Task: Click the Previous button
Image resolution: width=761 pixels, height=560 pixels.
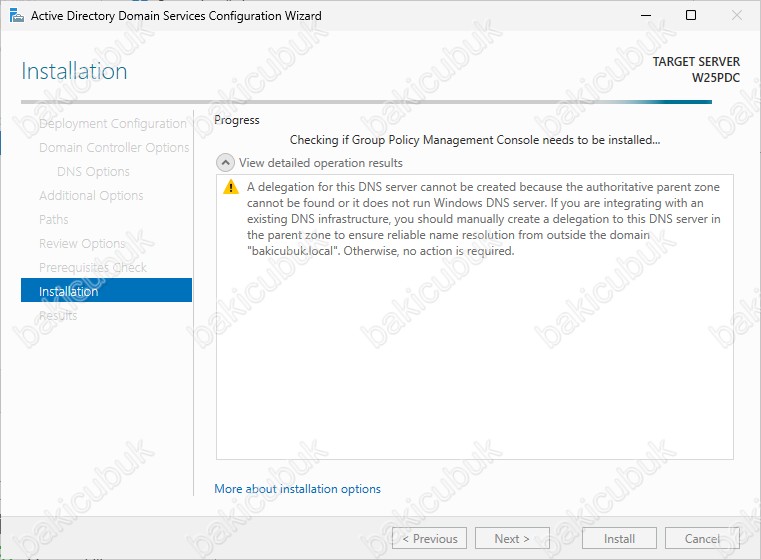Action: pyautogui.click(x=430, y=538)
